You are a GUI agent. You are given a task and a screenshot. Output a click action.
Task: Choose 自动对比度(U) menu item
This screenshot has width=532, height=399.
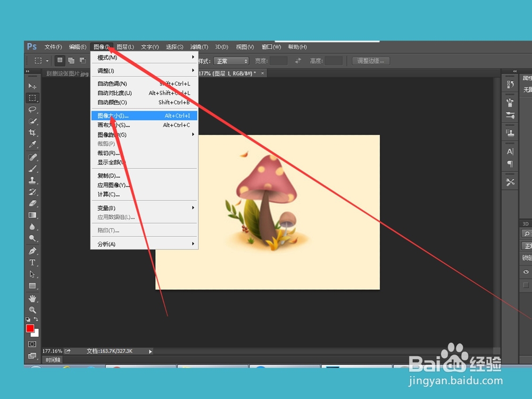tap(145, 93)
